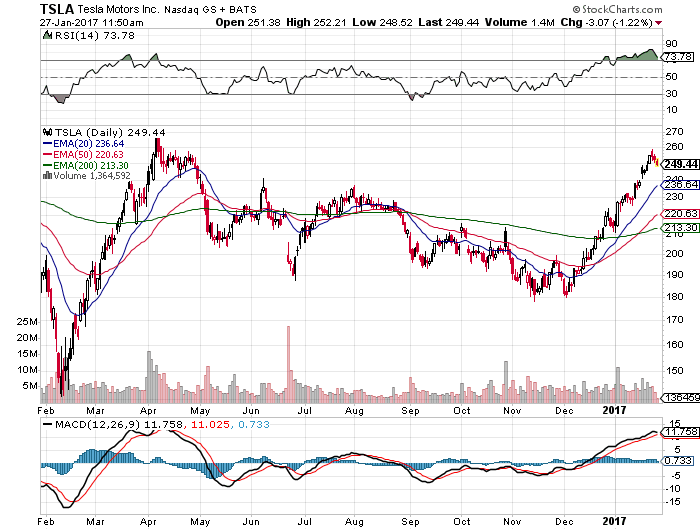700x530 pixels.
Task: Click the 220.63 EMA50 tag on price axis
Action: click(x=680, y=214)
